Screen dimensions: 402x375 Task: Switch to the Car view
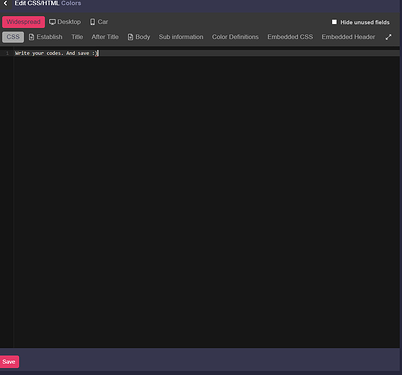pos(99,22)
